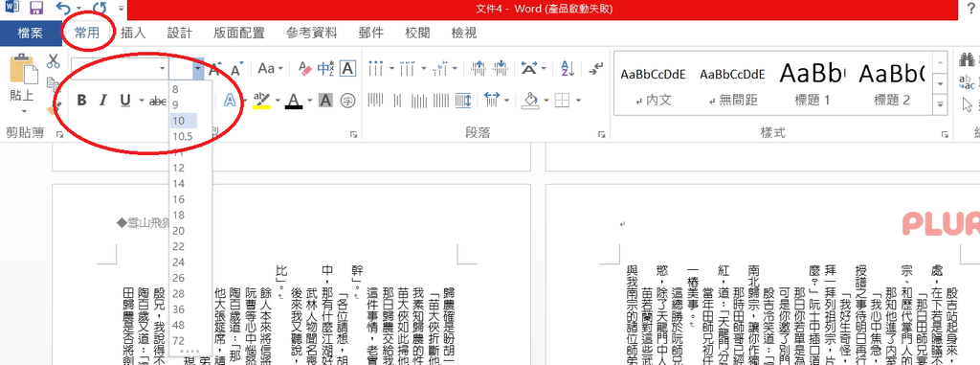The image size is (980, 365).
Task: Open Help with the question mark
Action: (x=970, y=9)
